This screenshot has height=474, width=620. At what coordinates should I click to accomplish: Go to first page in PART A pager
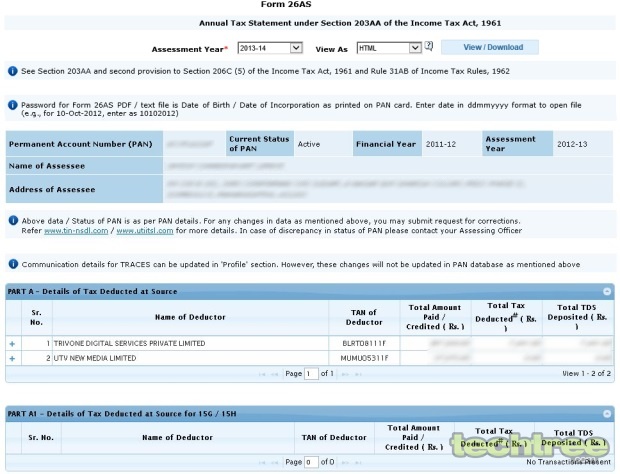262,374
